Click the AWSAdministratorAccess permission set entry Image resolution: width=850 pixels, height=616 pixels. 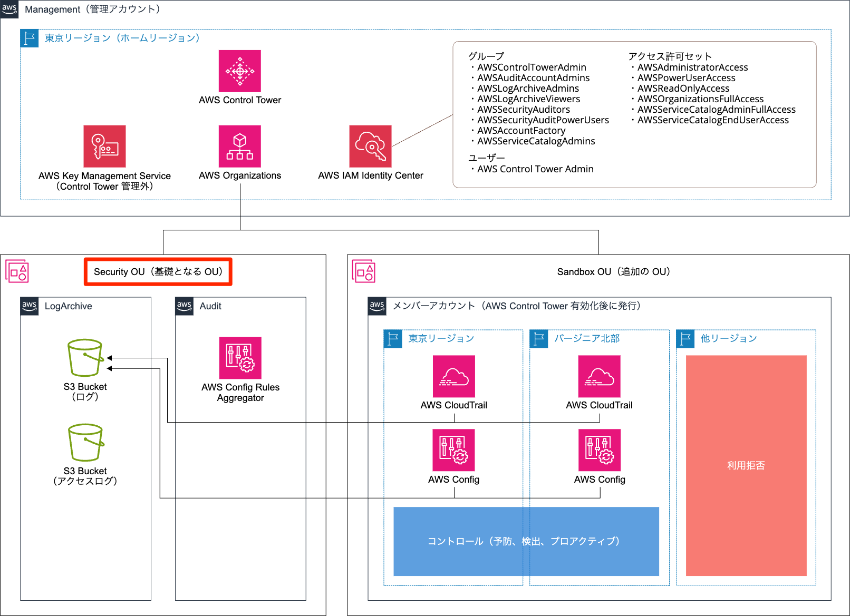pyautogui.click(x=692, y=67)
